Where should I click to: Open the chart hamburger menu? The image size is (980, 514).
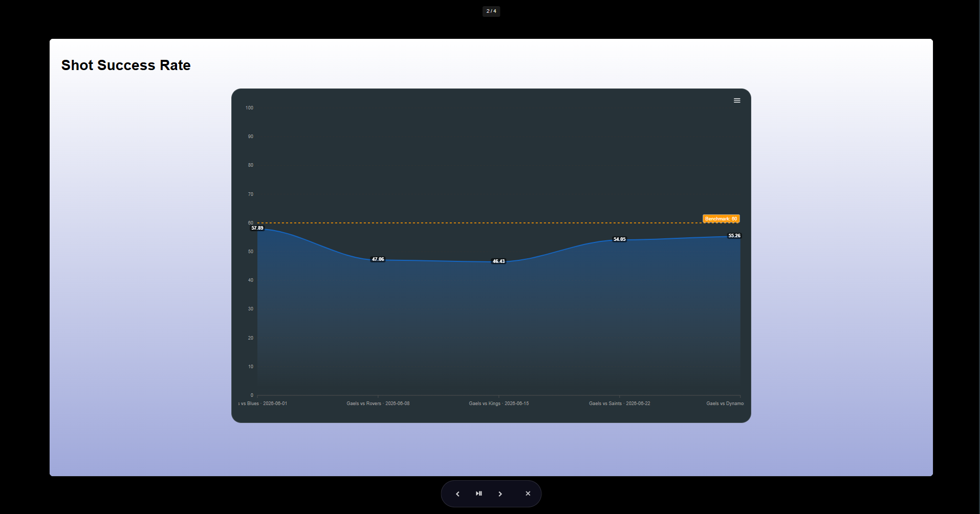[x=737, y=101]
